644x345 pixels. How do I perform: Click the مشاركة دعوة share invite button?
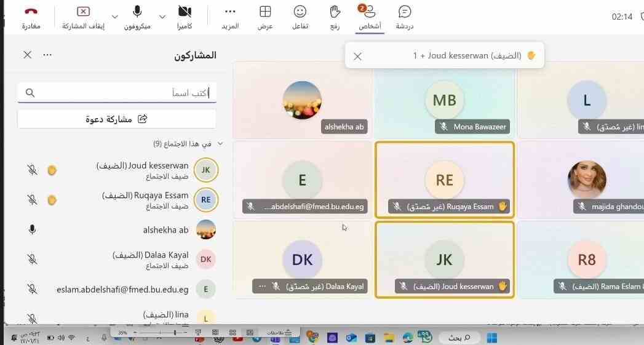(117, 119)
